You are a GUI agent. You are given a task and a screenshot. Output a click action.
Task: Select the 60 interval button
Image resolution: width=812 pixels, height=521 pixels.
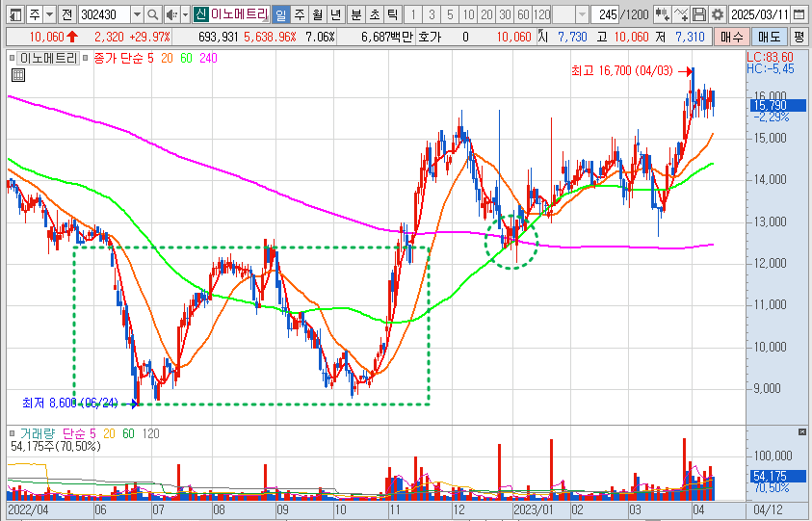pyautogui.click(x=524, y=14)
